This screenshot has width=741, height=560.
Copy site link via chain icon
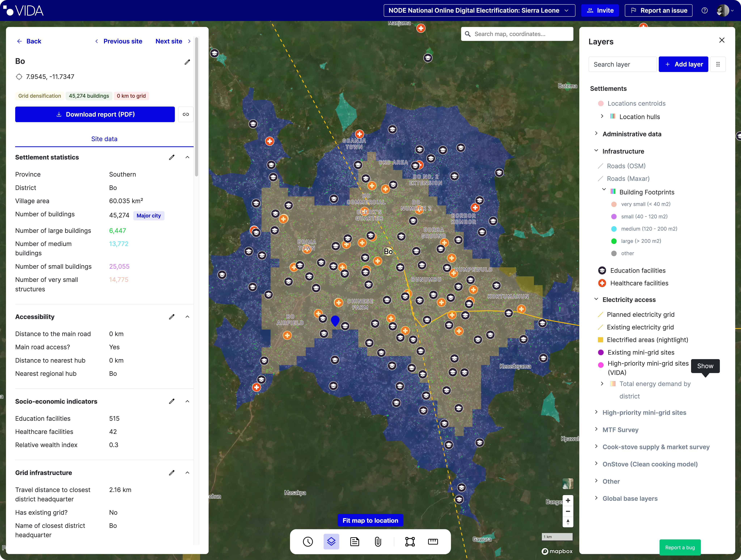(x=186, y=114)
